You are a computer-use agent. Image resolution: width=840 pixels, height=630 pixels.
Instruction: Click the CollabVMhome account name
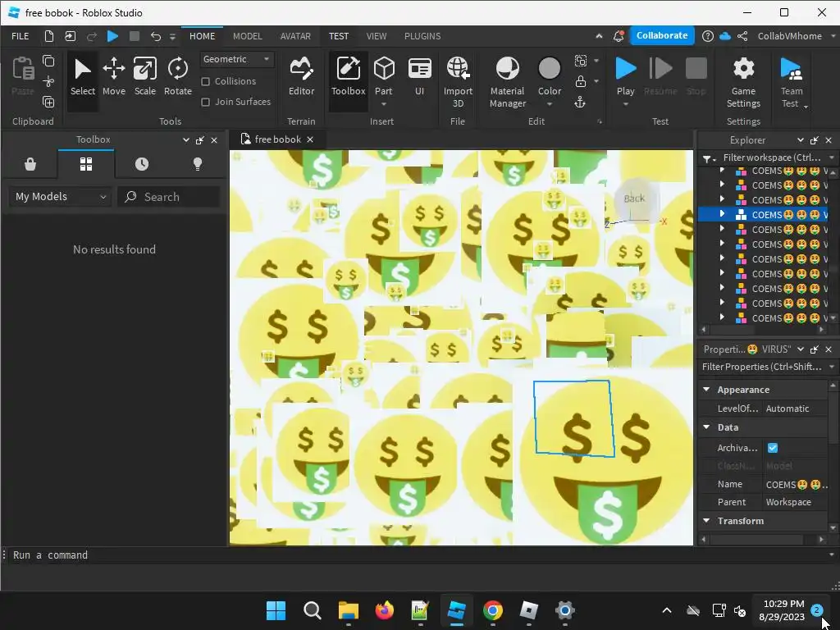pos(789,36)
